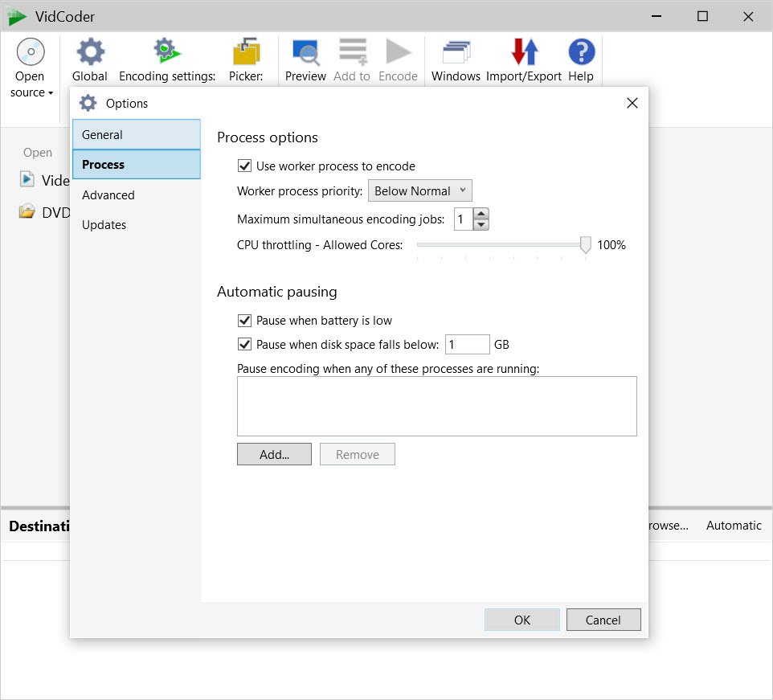
Task: Click the VidCoder app logo in title bar
Action: tap(17, 17)
